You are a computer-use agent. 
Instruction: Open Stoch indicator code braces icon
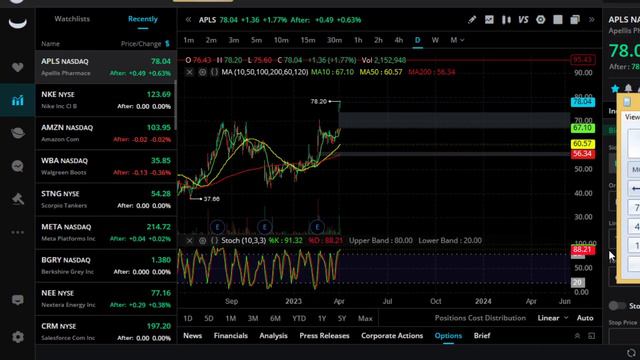214,241
